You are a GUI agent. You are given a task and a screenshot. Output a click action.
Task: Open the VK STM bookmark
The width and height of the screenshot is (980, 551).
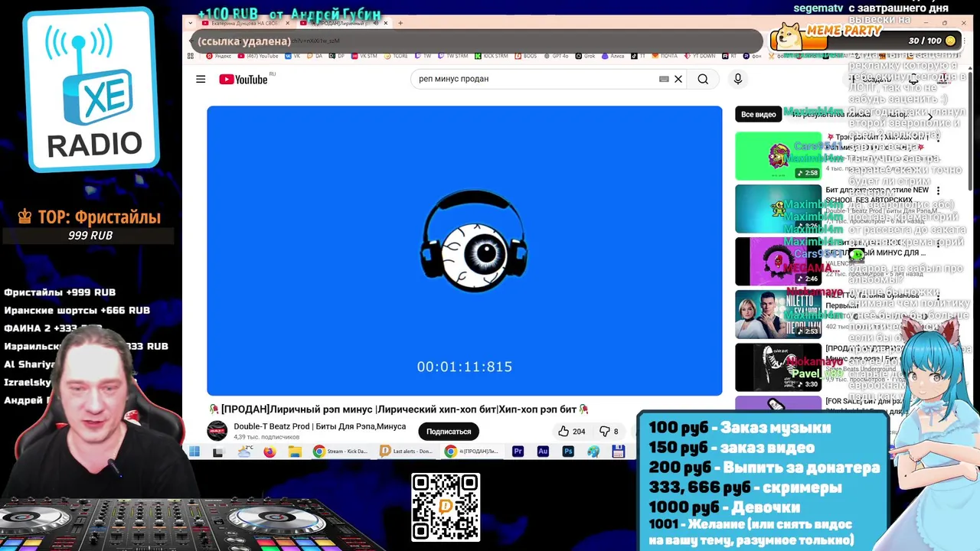click(364, 56)
